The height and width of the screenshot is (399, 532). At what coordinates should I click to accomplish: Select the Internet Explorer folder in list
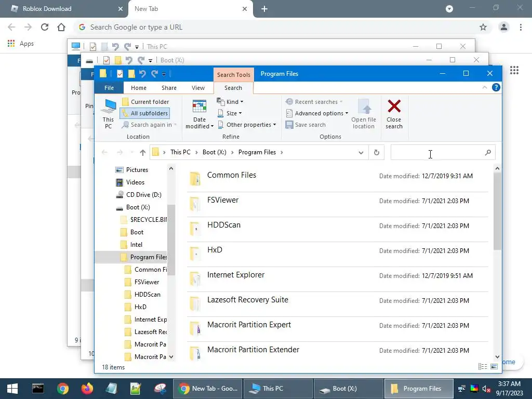click(337, 279)
